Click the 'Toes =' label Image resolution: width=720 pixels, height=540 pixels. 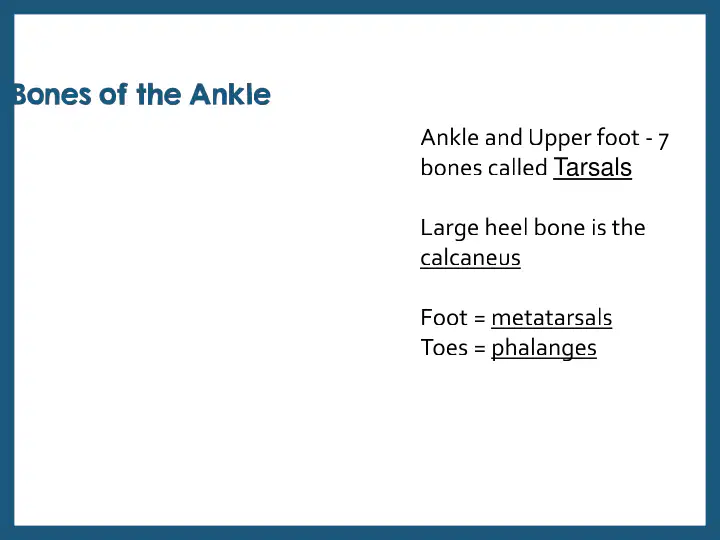(x=453, y=348)
